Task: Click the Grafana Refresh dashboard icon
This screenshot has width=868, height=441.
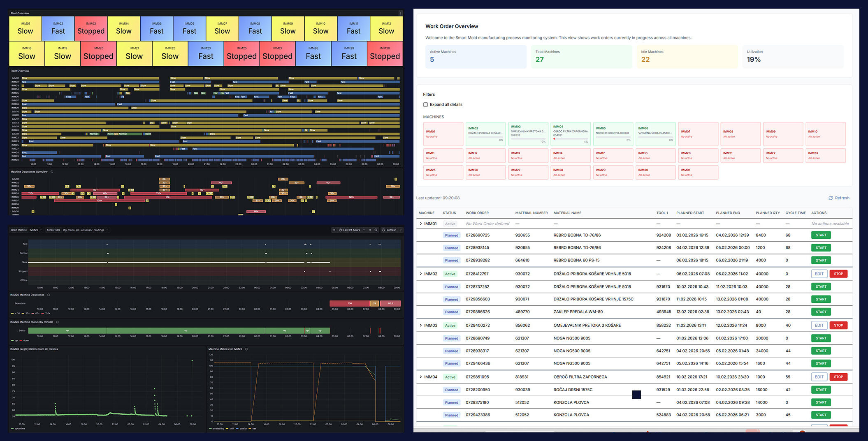Action: tap(384, 230)
